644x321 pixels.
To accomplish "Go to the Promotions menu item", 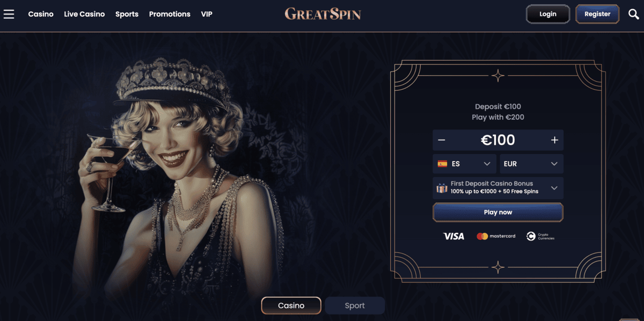I will click(170, 14).
